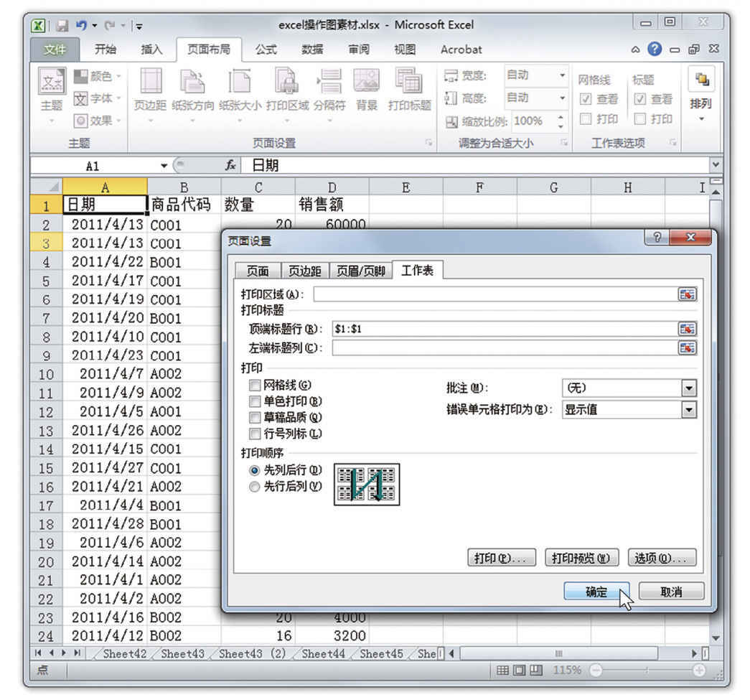
Task: Expand the 批注 dropdown list
Action: [x=689, y=388]
